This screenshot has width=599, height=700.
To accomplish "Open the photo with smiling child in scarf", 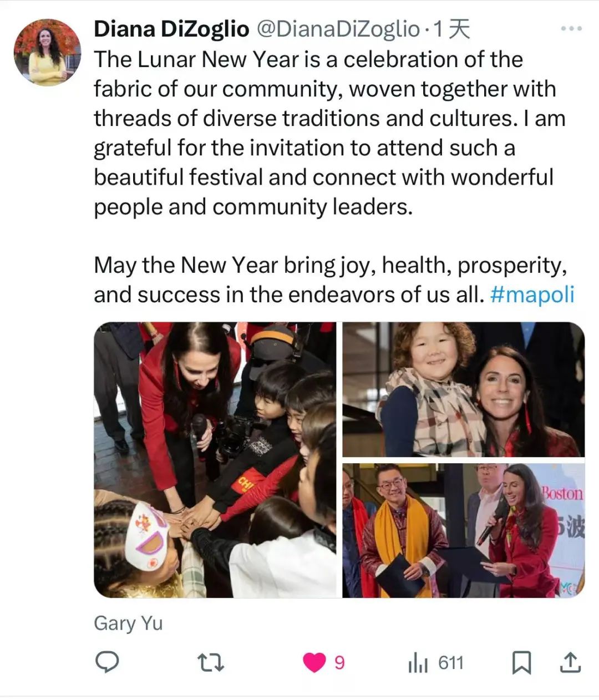I will 464,389.
